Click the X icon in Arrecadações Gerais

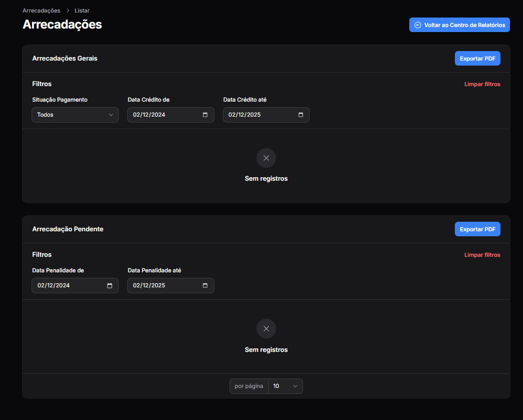pyautogui.click(x=266, y=158)
